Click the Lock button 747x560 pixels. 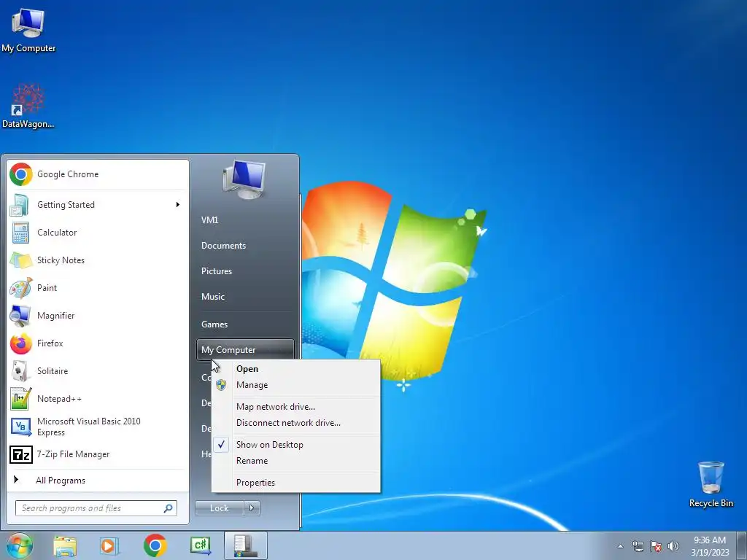pos(220,508)
